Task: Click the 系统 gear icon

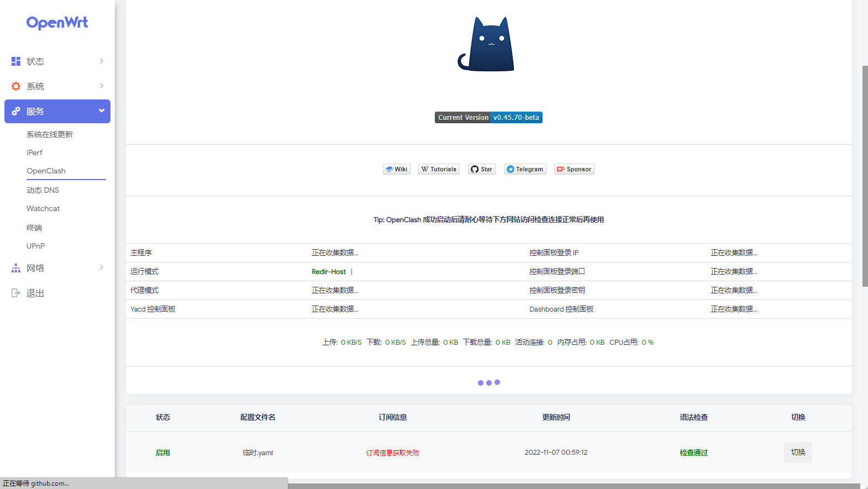Action: tap(16, 86)
